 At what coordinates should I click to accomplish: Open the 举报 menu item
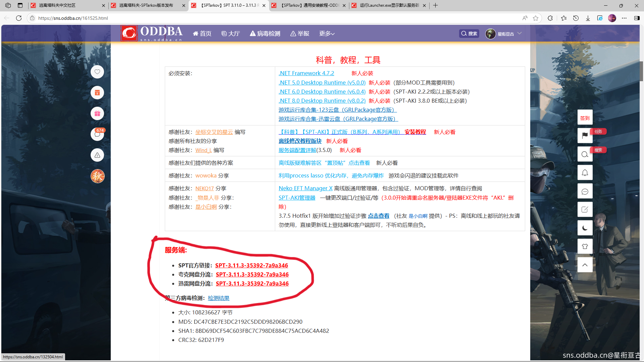[x=300, y=34]
